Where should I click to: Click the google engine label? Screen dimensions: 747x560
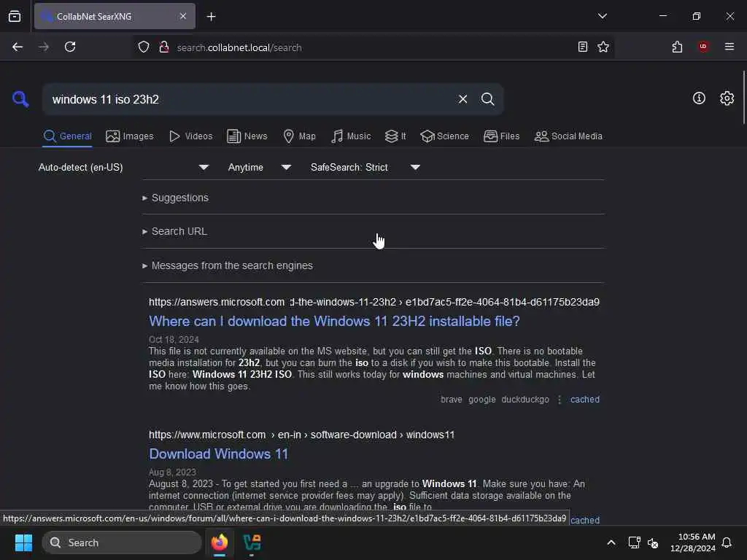481,400
